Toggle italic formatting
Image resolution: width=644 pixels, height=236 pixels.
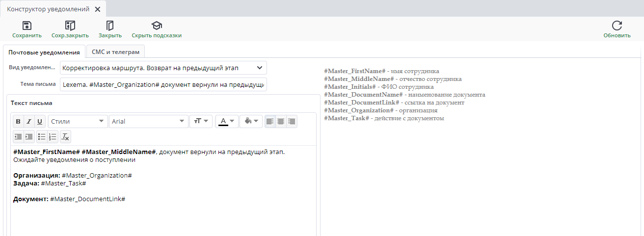[x=29, y=121]
